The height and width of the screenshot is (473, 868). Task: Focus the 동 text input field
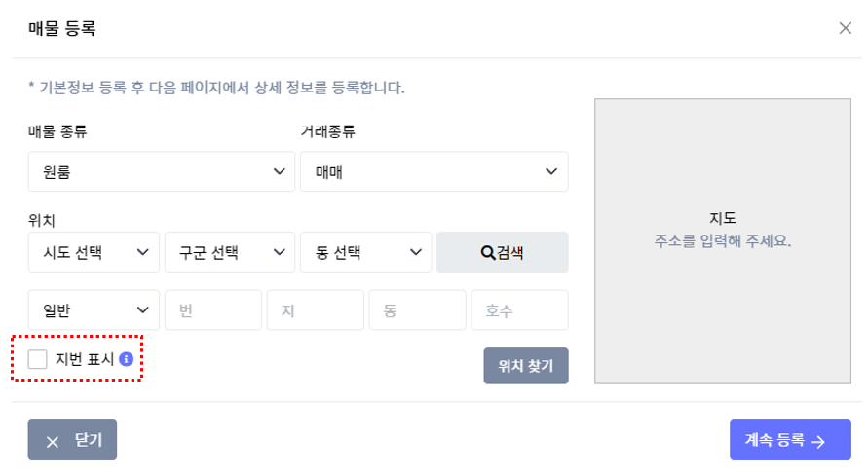(417, 310)
